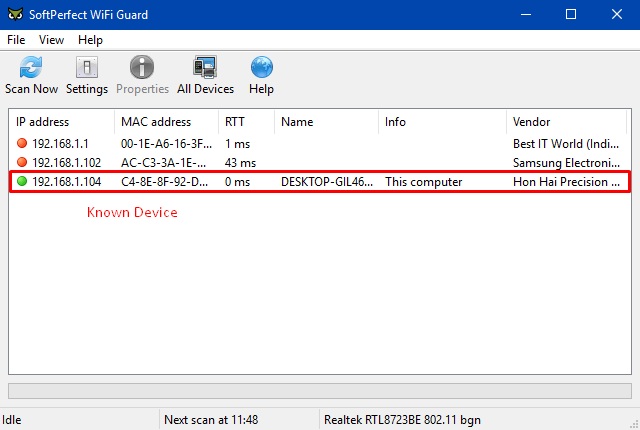This screenshot has height=430, width=640.
Task: Click MAC address C4-8E-8F-92-D...
Action: [164, 182]
